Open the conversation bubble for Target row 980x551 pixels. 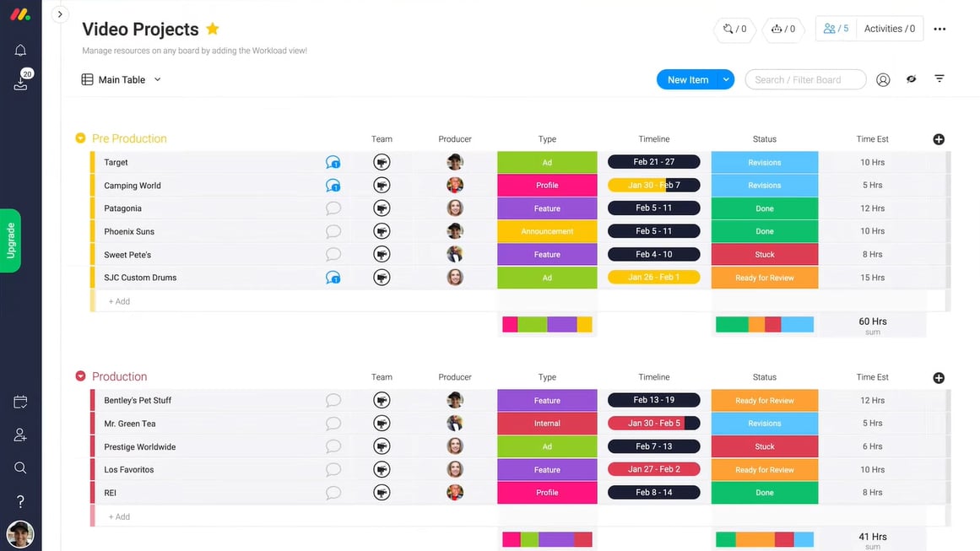(x=333, y=162)
